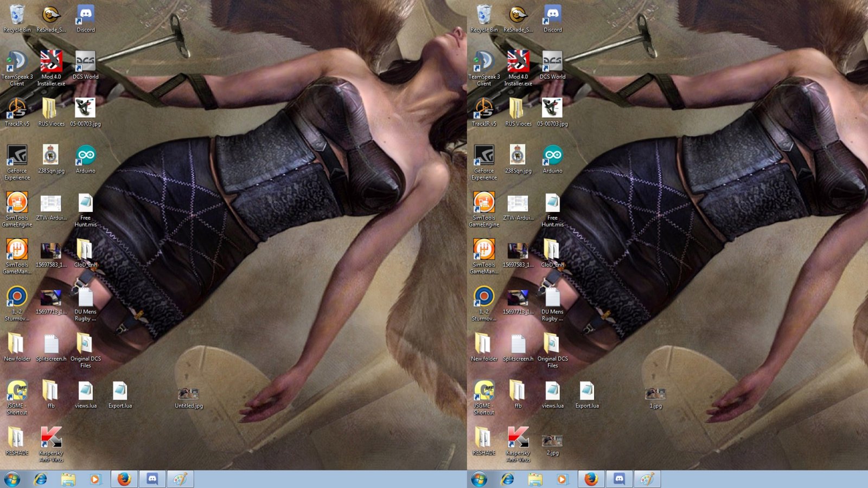Select DCS World shortcut on left screen
The width and height of the screenshot is (868, 488).
(x=85, y=66)
